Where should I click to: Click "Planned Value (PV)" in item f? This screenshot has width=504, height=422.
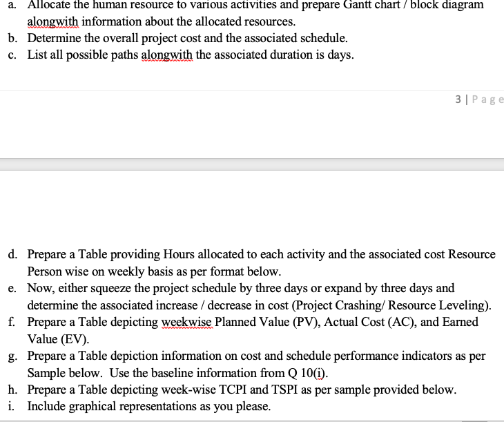[268, 322]
